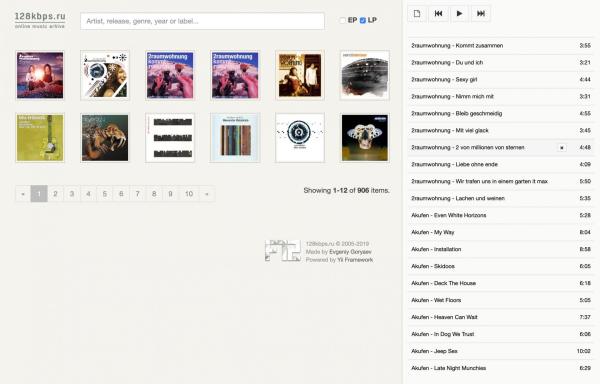Play '2raumwohnung - Du und ich' track
Screen dimensions: 600x384
(501, 63)
